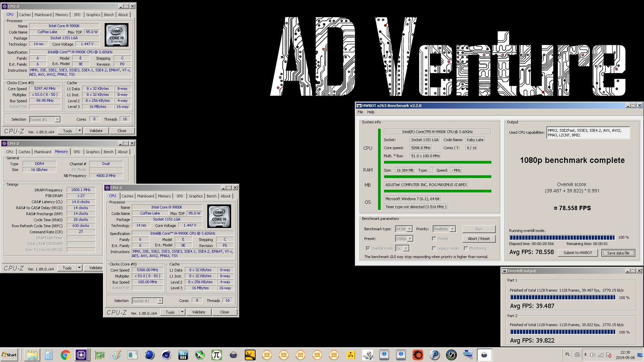
Task: Open the HWBOT blue bars taskbar icon
Action: pyautogui.click(x=183, y=355)
